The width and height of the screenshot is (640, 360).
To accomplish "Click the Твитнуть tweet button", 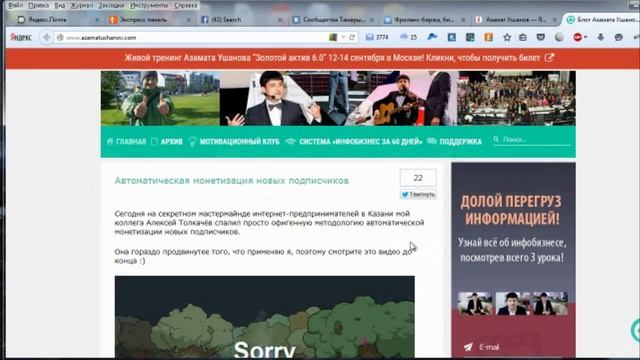I will point(418,194).
